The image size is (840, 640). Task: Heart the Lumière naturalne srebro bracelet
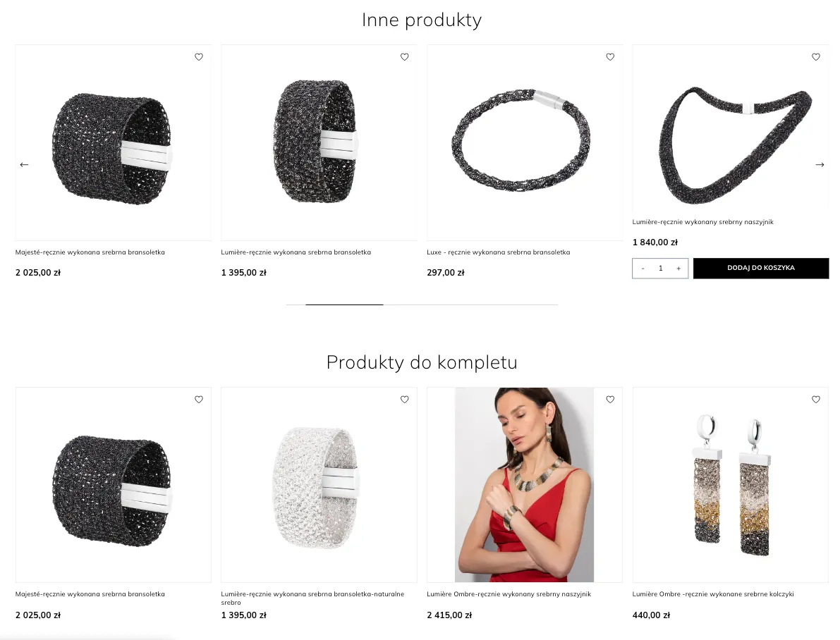click(x=404, y=400)
